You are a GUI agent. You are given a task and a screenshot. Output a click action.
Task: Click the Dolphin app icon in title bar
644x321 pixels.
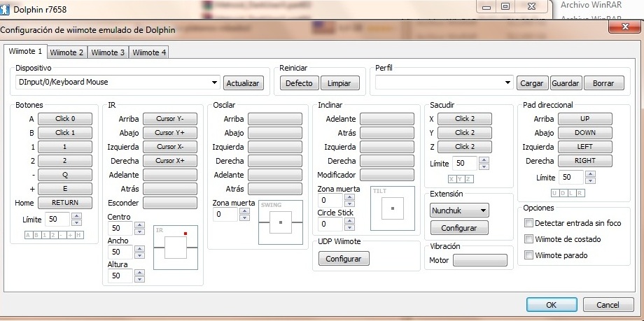coord(7,8)
